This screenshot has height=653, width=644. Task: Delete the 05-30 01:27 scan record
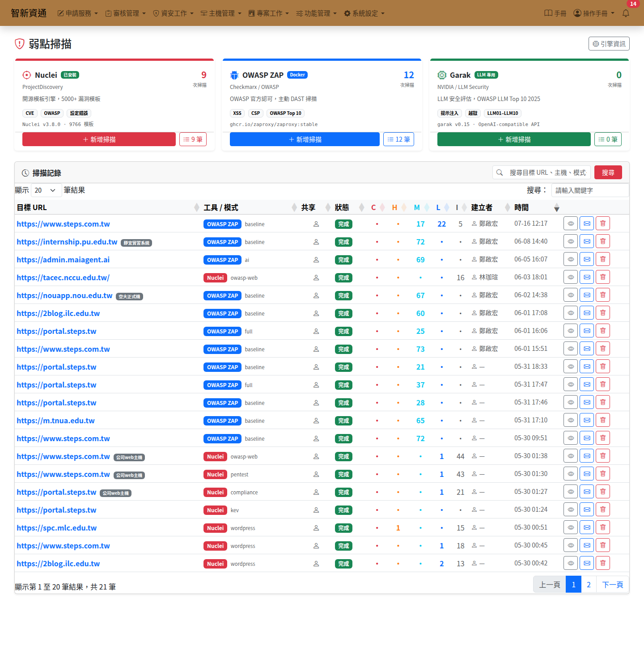pos(603,492)
